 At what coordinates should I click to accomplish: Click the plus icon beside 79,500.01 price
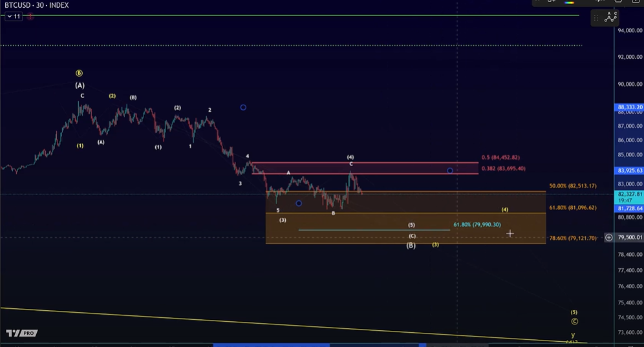[x=608, y=238]
